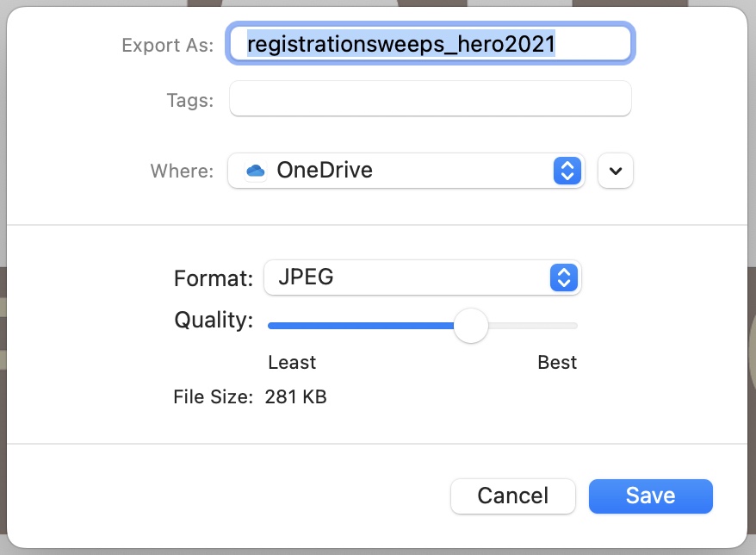Open the Format dropdown showing JPEG
756x555 pixels.
tap(422, 277)
